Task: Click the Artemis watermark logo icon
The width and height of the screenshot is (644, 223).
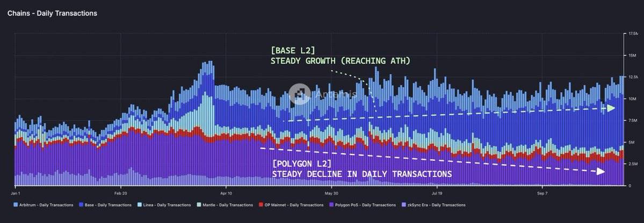Action: [299, 94]
